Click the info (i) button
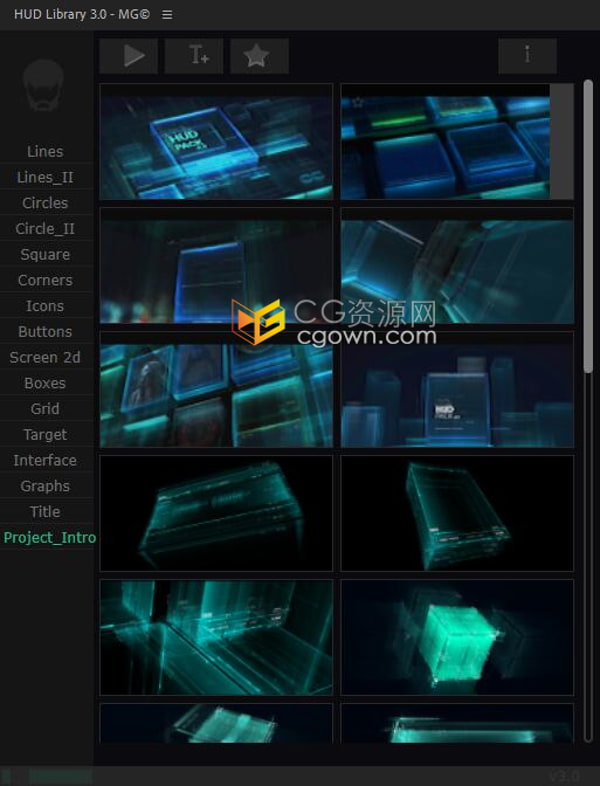The height and width of the screenshot is (786, 600). point(527,56)
